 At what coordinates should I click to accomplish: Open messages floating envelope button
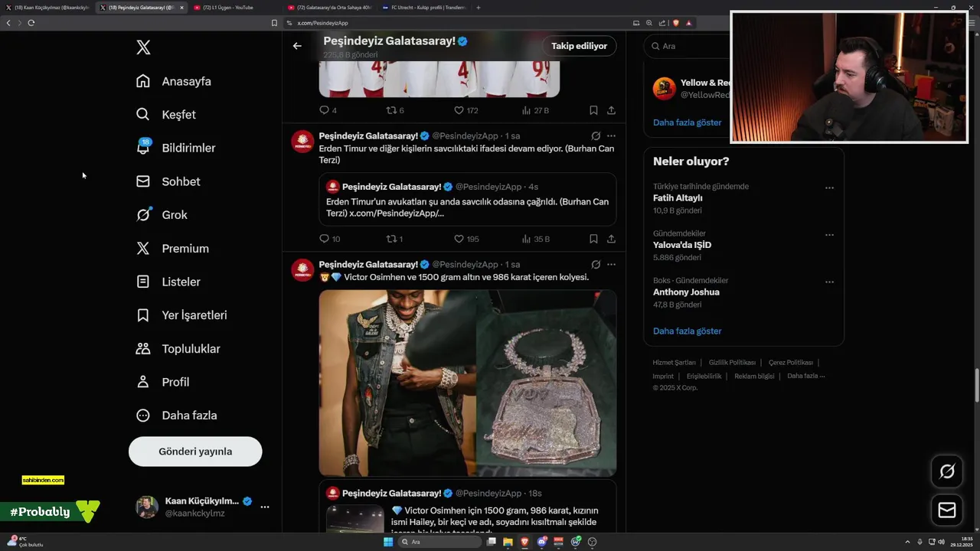click(947, 510)
